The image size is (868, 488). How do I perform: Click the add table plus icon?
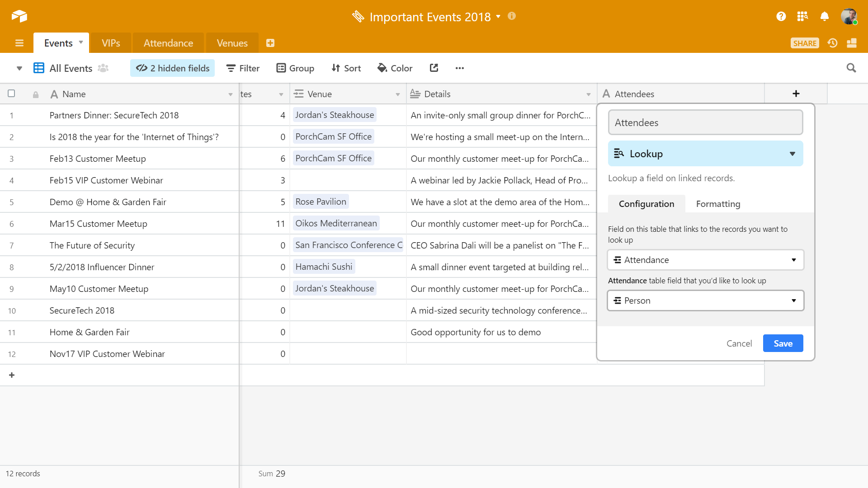point(270,43)
